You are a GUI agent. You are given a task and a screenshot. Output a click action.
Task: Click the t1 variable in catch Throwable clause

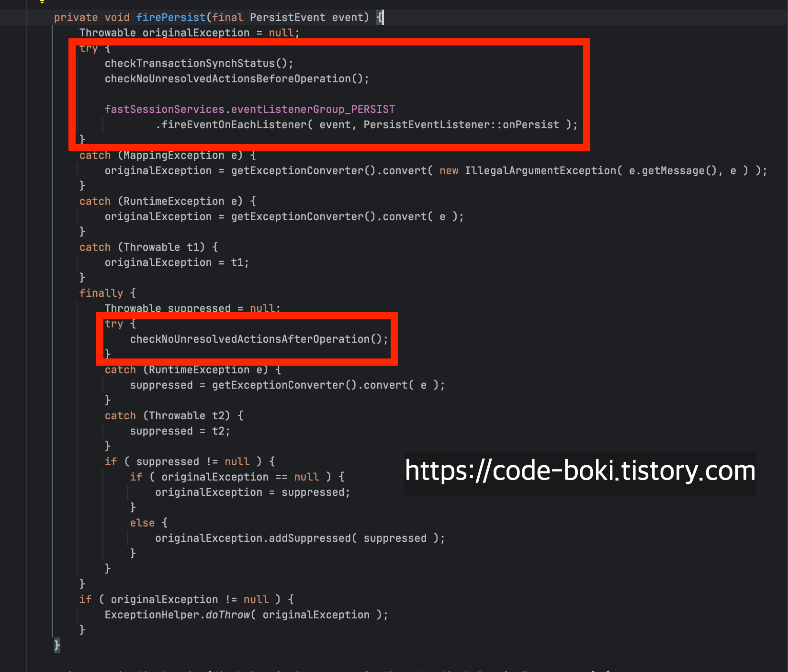pyautogui.click(x=193, y=247)
